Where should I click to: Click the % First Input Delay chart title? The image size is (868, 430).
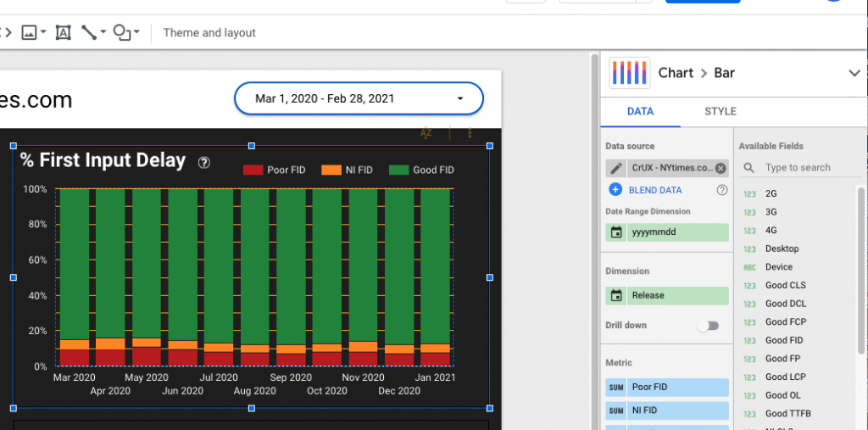(103, 160)
